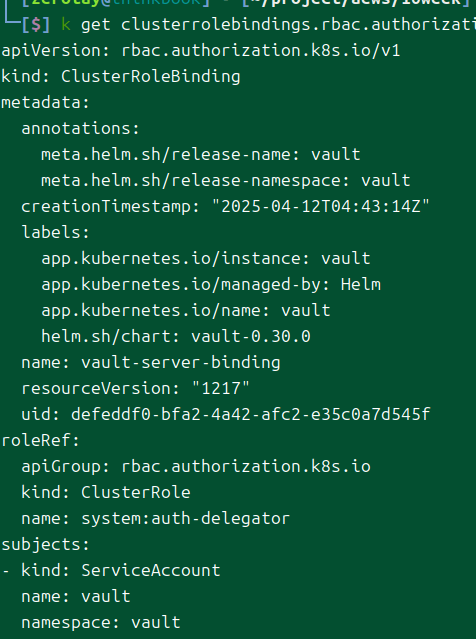The width and height of the screenshot is (476, 639).
Task: Click the creationTimestamp value 2025-04-12T04:43:14Z
Action: point(321,207)
